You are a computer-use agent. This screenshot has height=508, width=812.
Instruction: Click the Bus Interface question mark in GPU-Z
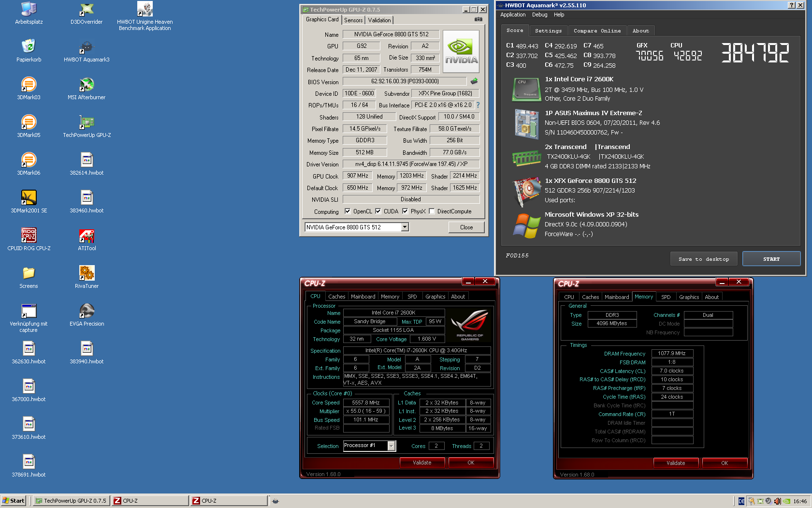[x=478, y=105]
